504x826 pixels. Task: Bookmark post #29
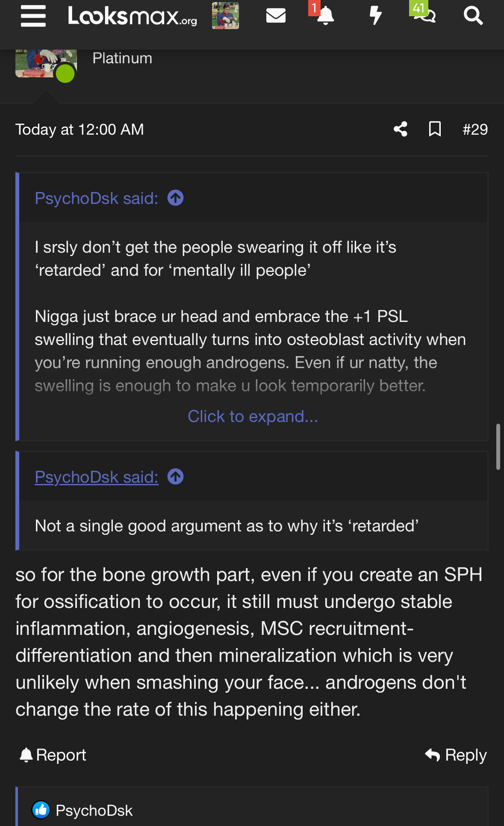tap(435, 129)
